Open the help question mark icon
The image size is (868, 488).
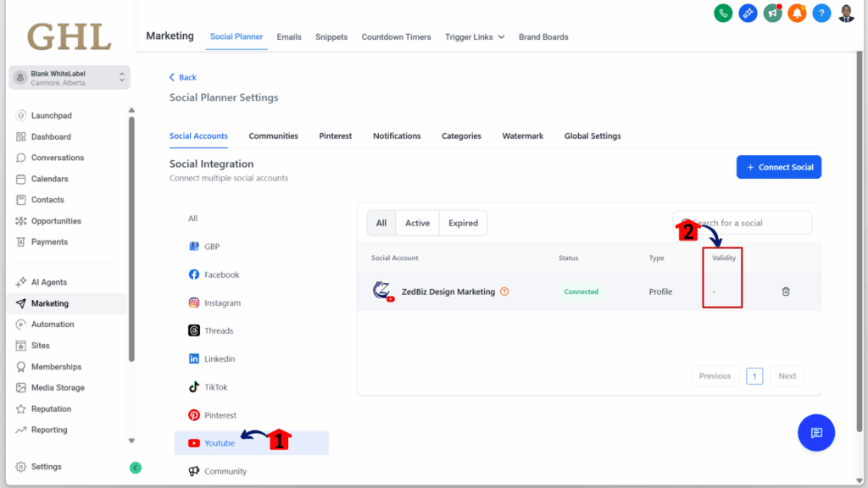coord(821,13)
